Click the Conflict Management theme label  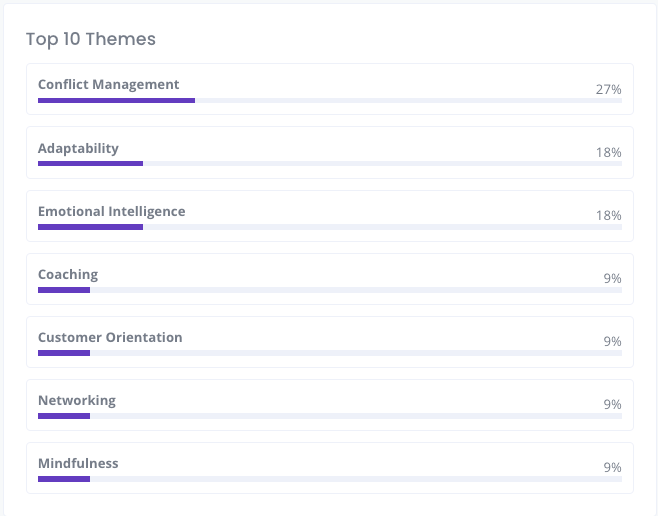(x=108, y=84)
